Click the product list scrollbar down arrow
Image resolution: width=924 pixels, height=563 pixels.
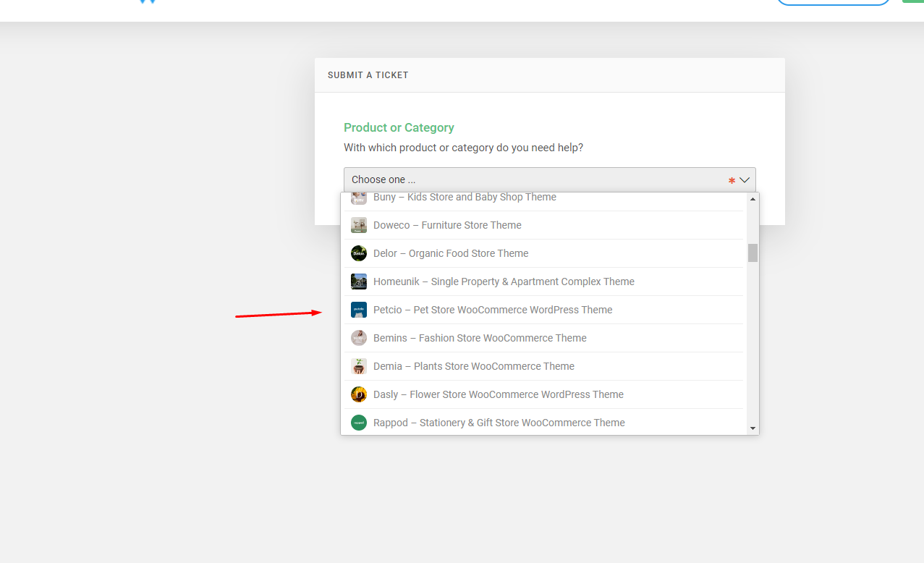click(753, 428)
